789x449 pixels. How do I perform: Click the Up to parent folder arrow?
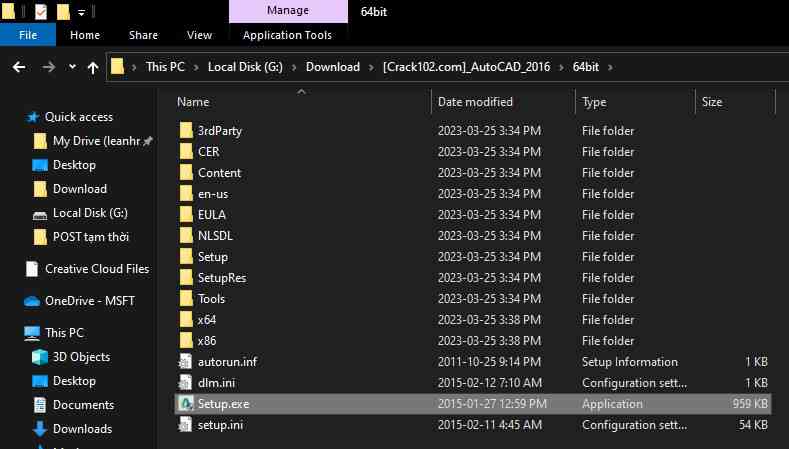[93, 67]
